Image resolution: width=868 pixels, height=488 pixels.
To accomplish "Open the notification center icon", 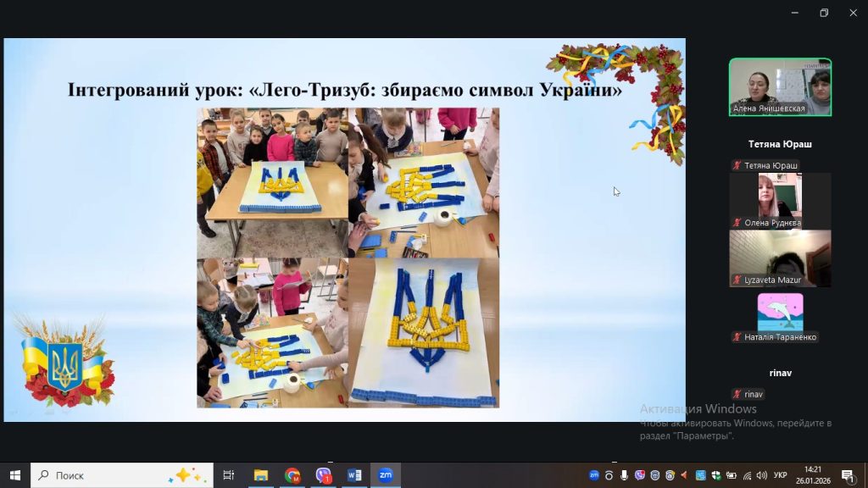I will [848, 475].
